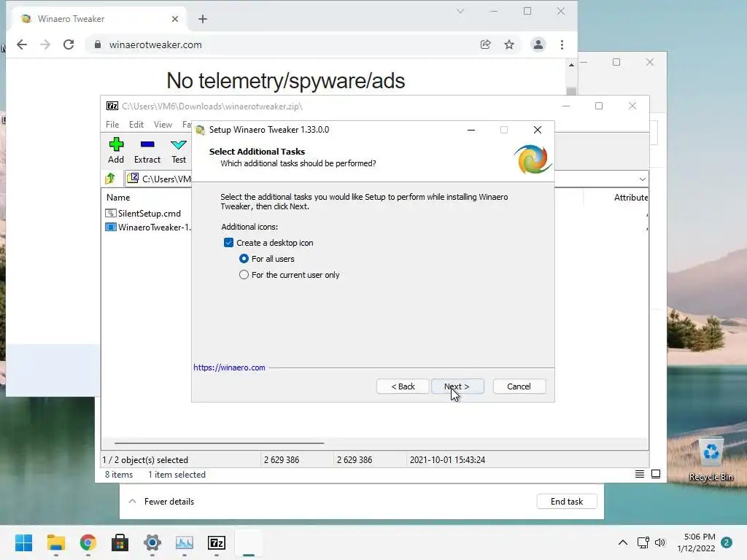Bookmark the page with the star icon
This screenshot has height=560, width=747.
[509, 44]
